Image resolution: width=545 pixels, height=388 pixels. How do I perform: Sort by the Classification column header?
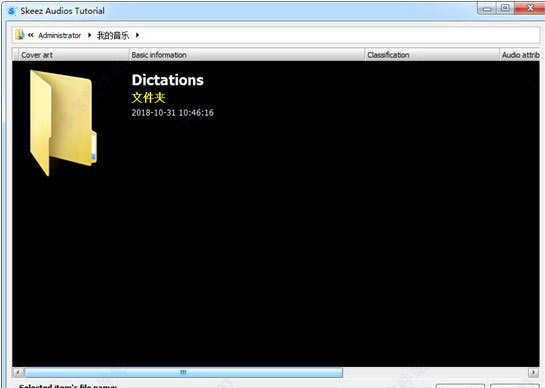[x=432, y=55]
